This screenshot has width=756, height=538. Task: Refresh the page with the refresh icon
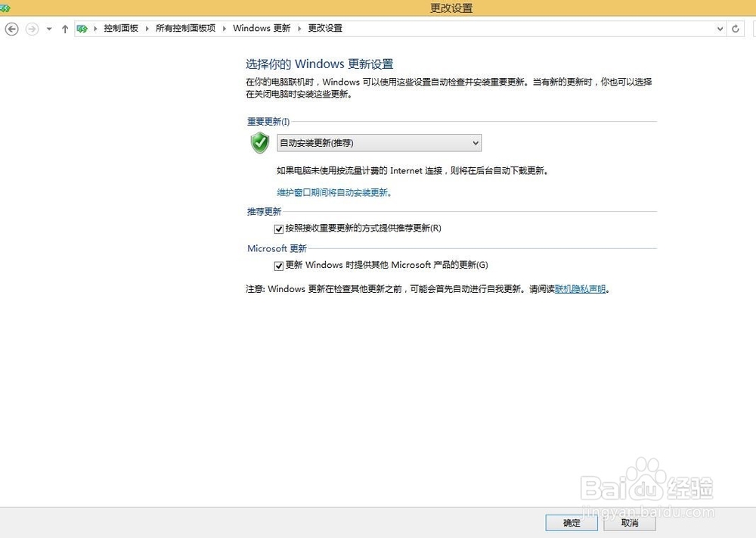click(736, 29)
